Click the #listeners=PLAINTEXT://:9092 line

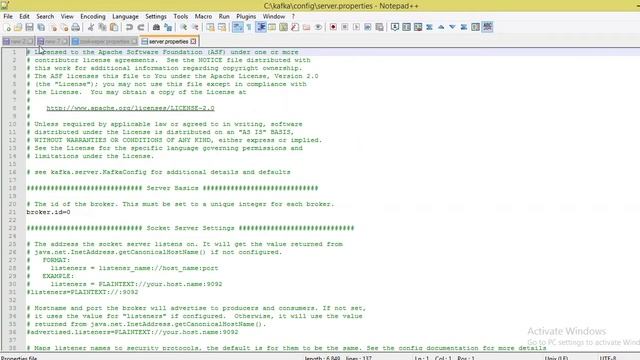click(x=82, y=292)
